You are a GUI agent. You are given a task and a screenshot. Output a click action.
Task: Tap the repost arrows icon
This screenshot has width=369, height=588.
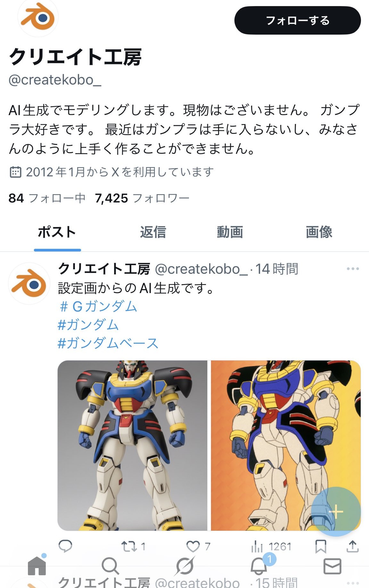(129, 546)
